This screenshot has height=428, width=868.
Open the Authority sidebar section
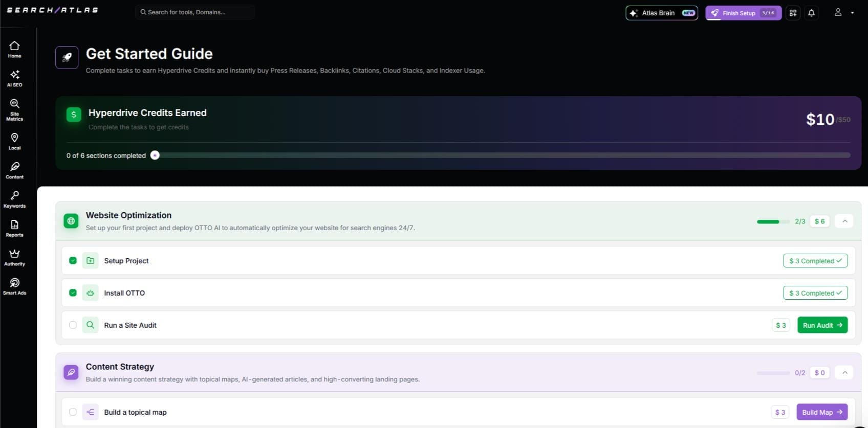[14, 257]
